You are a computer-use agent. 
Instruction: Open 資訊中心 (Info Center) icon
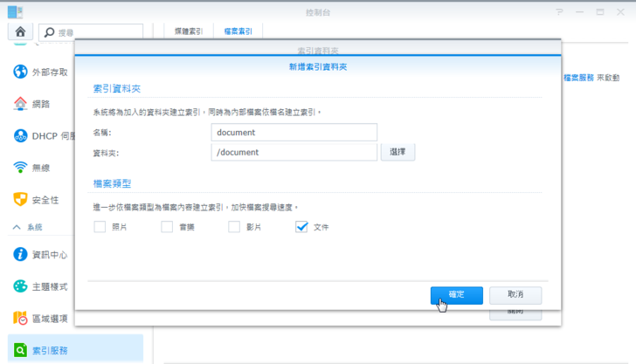coord(20,255)
